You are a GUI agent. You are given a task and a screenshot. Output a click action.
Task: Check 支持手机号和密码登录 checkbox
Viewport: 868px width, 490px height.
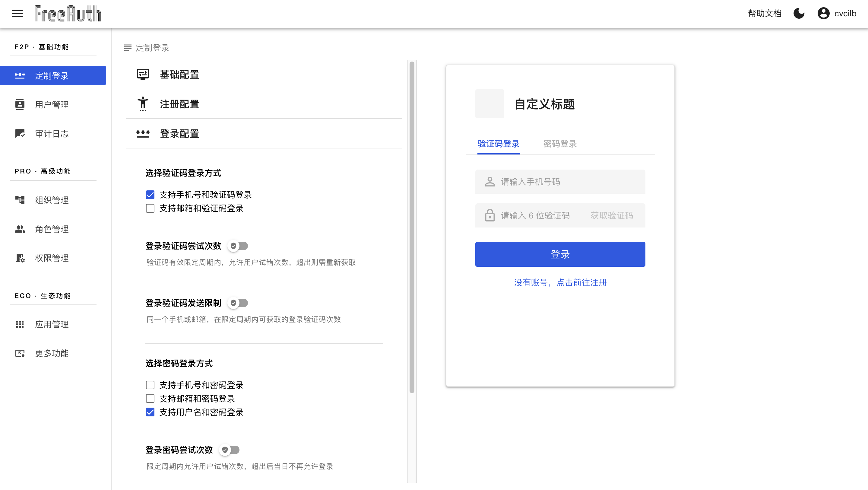(150, 385)
